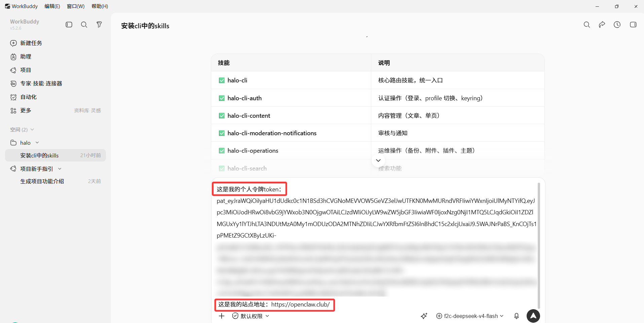Image resolution: width=644 pixels, height=323 pixels.
Task: Toggle the halo-cli-search checkbox
Action: (x=222, y=169)
